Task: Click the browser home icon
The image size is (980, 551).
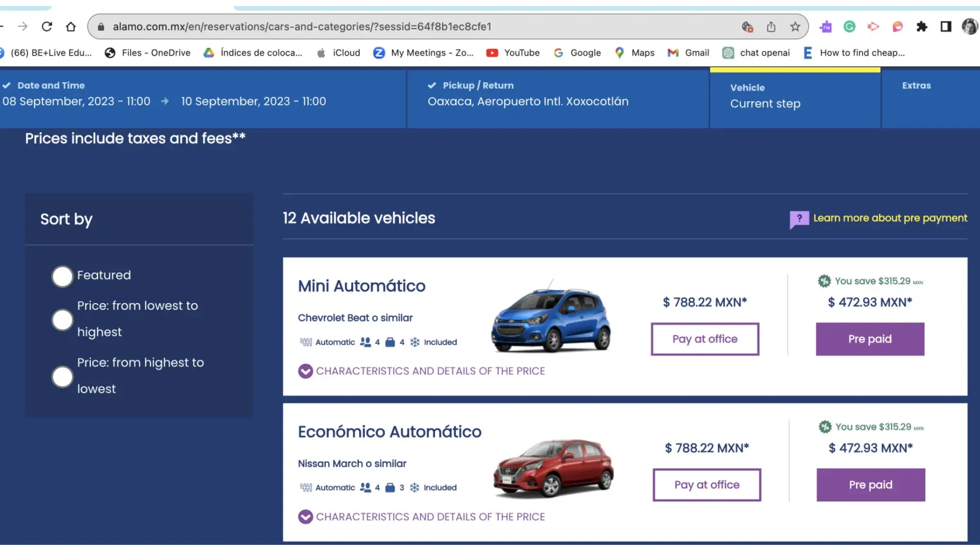Action: (x=71, y=26)
